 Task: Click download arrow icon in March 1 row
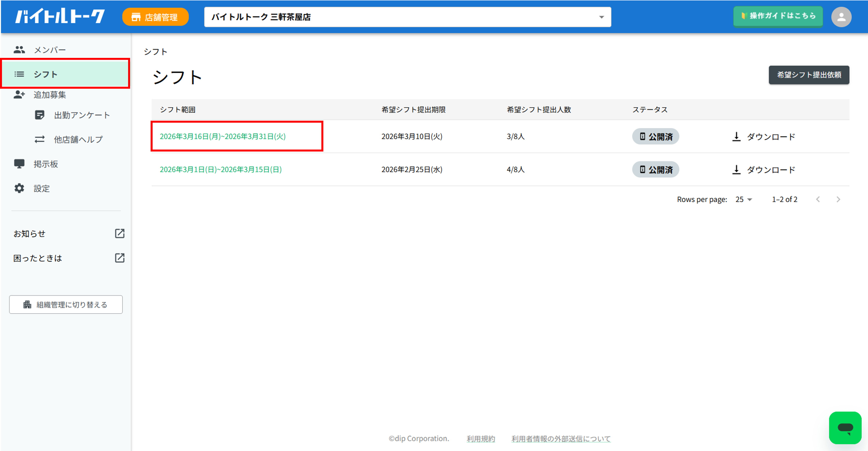(736, 169)
